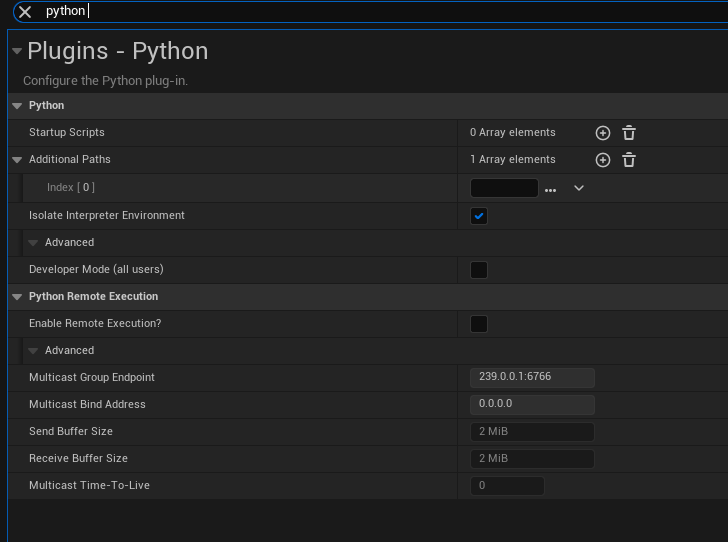Image resolution: width=728 pixels, height=542 pixels.
Task: Click Send Buffer Size 2 MiB field
Action: pos(532,431)
